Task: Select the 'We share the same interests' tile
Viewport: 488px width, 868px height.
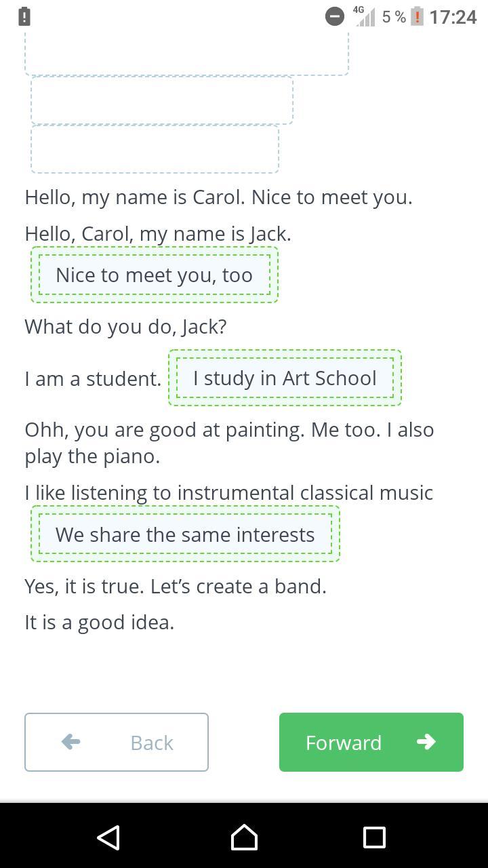Action: [x=185, y=534]
